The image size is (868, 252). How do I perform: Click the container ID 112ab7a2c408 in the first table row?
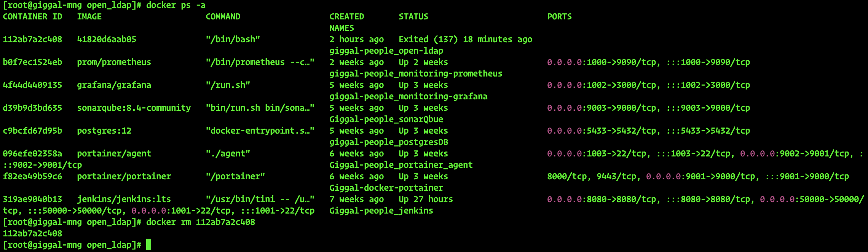point(32,40)
